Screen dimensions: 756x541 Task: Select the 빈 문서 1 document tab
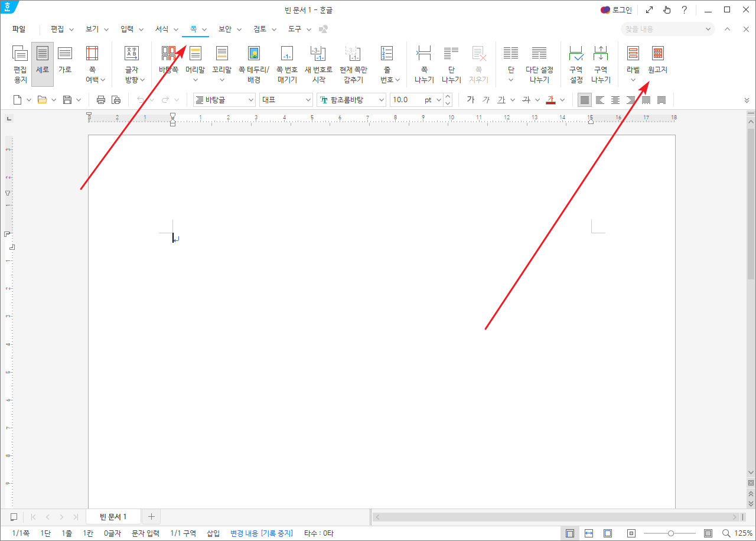(x=113, y=517)
